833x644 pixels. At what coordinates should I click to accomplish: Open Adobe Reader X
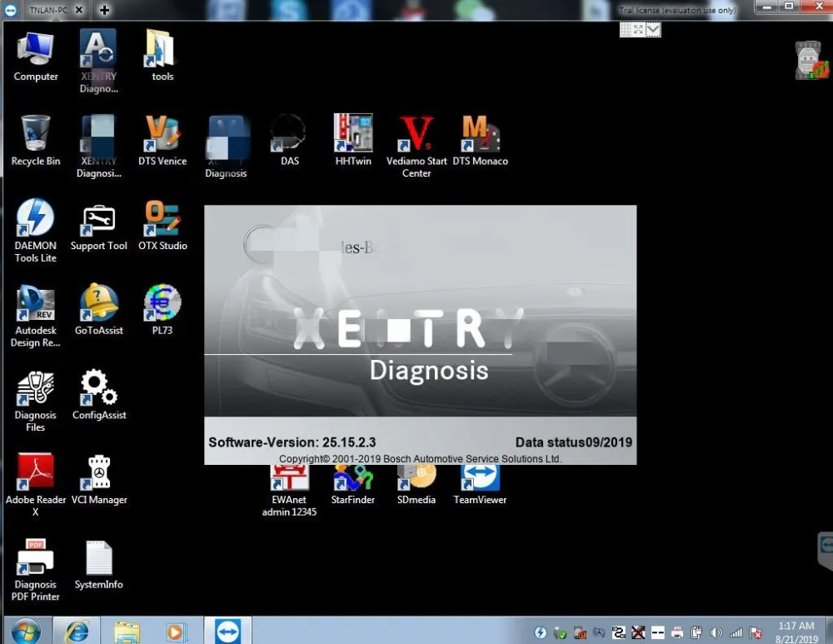(x=36, y=485)
